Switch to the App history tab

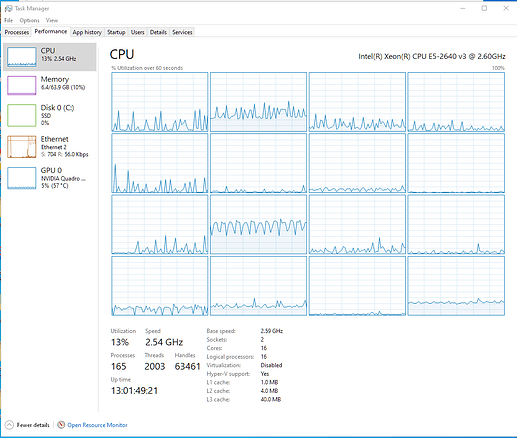point(87,32)
